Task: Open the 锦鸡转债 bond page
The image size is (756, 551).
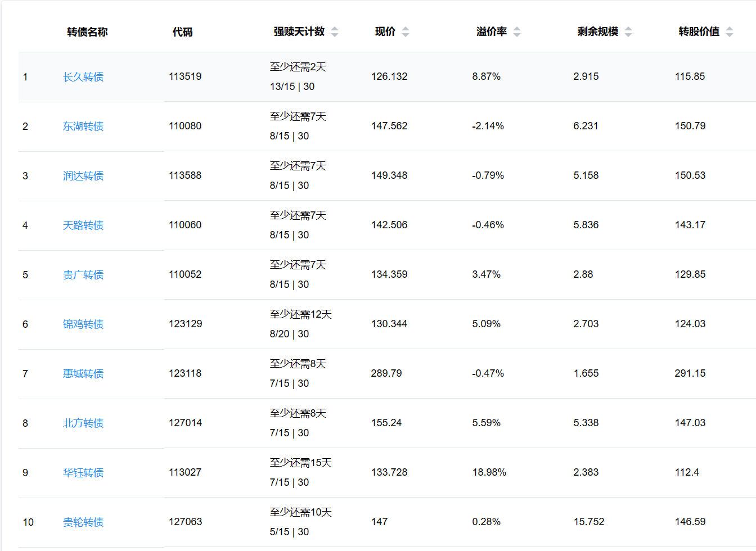Action: point(83,324)
